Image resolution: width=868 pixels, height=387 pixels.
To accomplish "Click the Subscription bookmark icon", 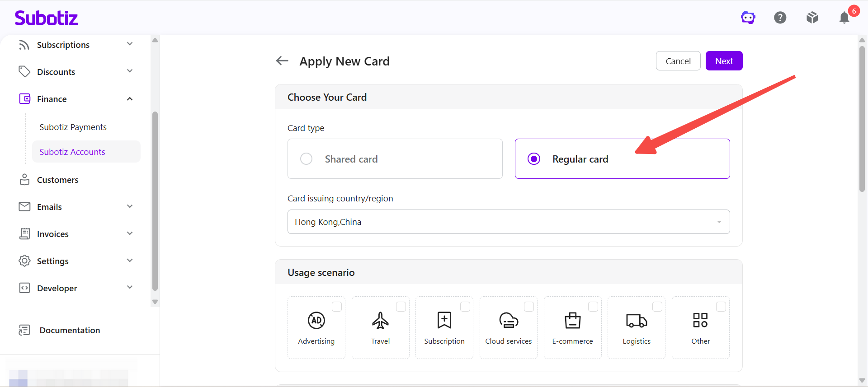I will pos(444,320).
